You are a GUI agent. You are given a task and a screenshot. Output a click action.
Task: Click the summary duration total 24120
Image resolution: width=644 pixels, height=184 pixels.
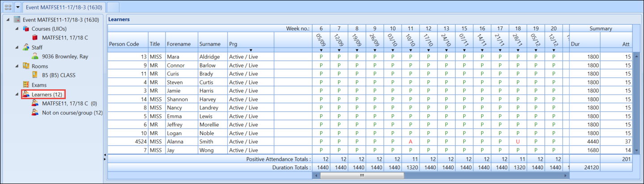tap(585, 167)
